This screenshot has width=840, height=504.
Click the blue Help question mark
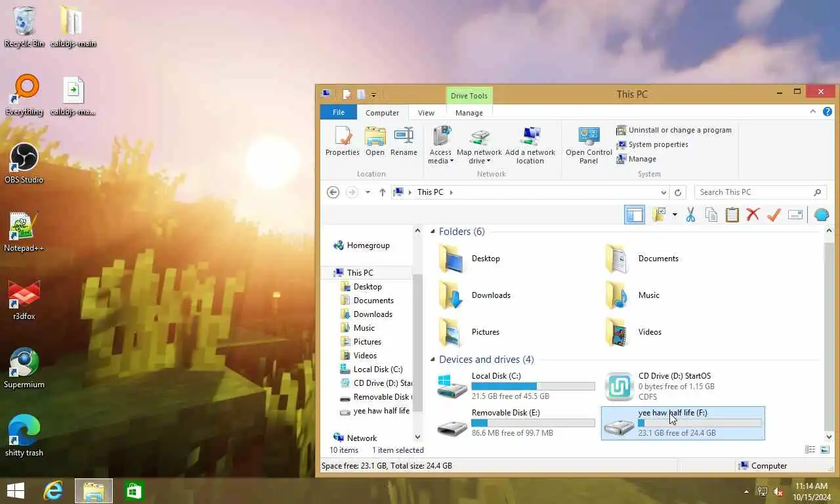[x=828, y=112]
